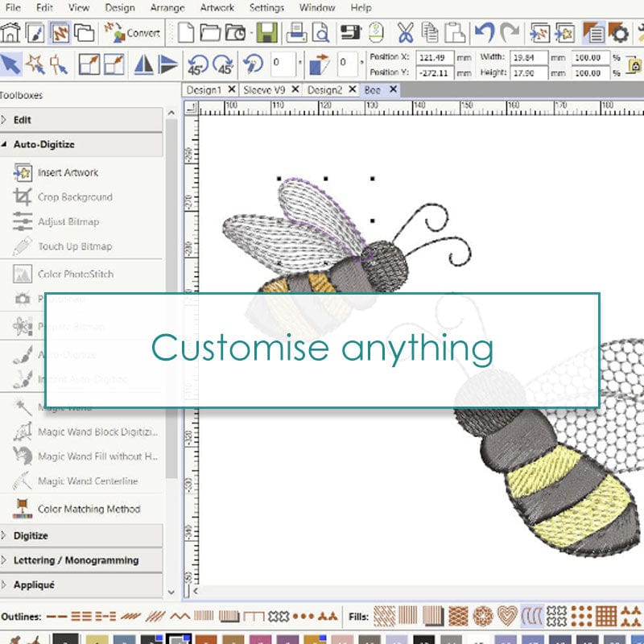This screenshot has width=644, height=644.
Task: Click the Convert button
Action: pos(132,34)
